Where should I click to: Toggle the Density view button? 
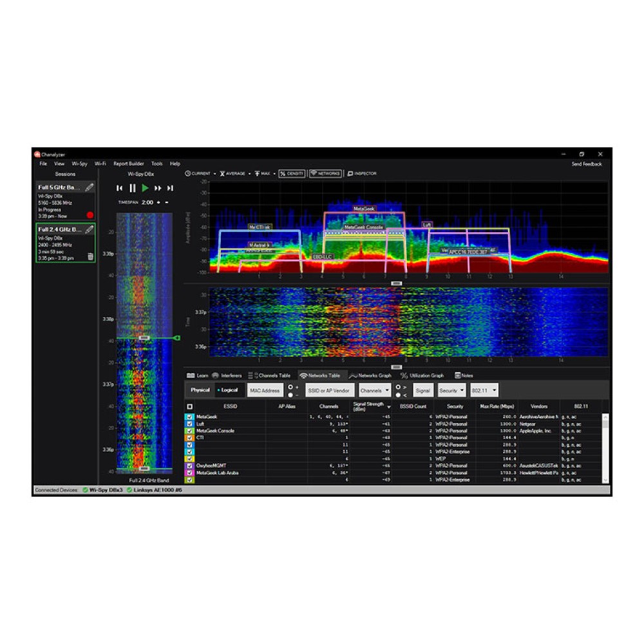[x=292, y=174]
